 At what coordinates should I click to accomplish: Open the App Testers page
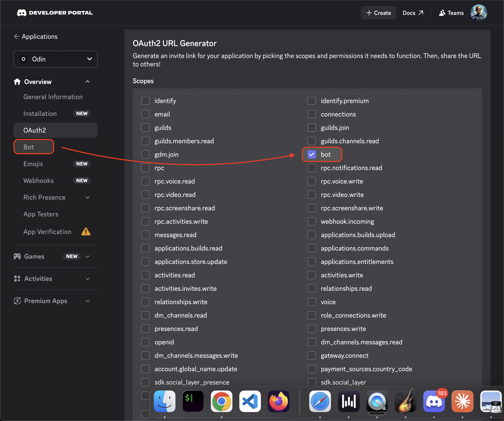41,214
